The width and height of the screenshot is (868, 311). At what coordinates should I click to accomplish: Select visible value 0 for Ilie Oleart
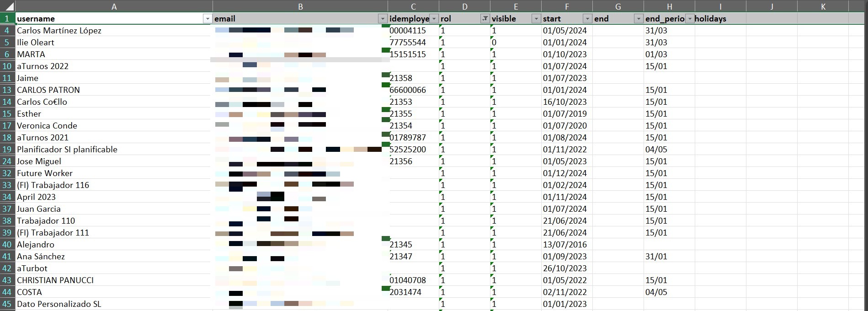(515, 43)
